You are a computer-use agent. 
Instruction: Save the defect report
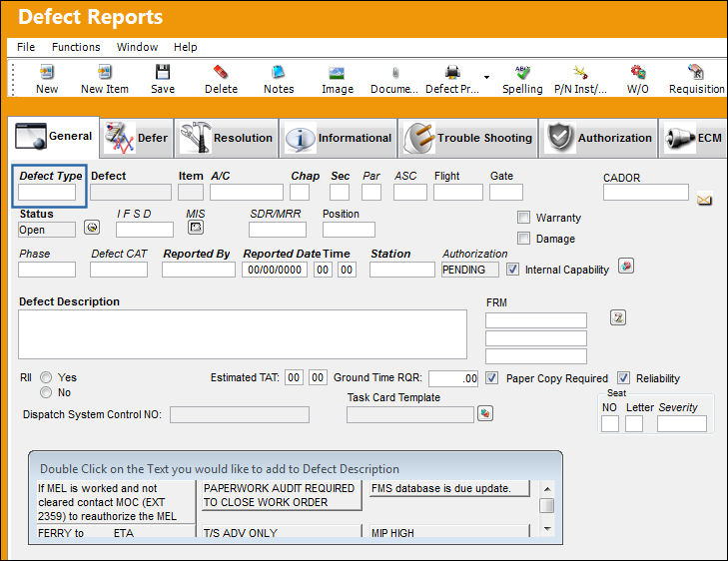click(x=163, y=72)
